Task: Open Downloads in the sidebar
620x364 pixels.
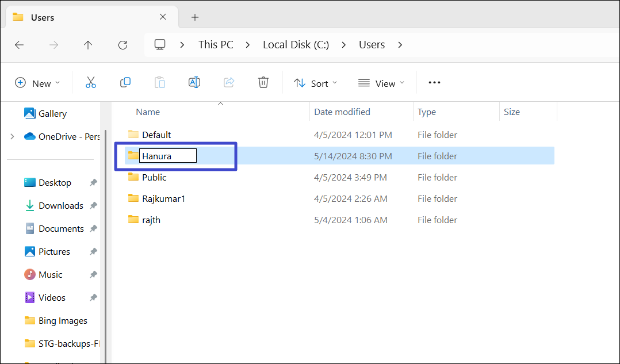Action: (60, 206)
